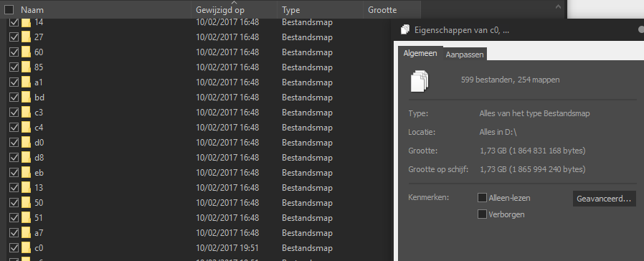Uncheck the checkbox next to folder 27
Image resolution: width=644 pixels, height=261 pixels.
pos(14,37)
